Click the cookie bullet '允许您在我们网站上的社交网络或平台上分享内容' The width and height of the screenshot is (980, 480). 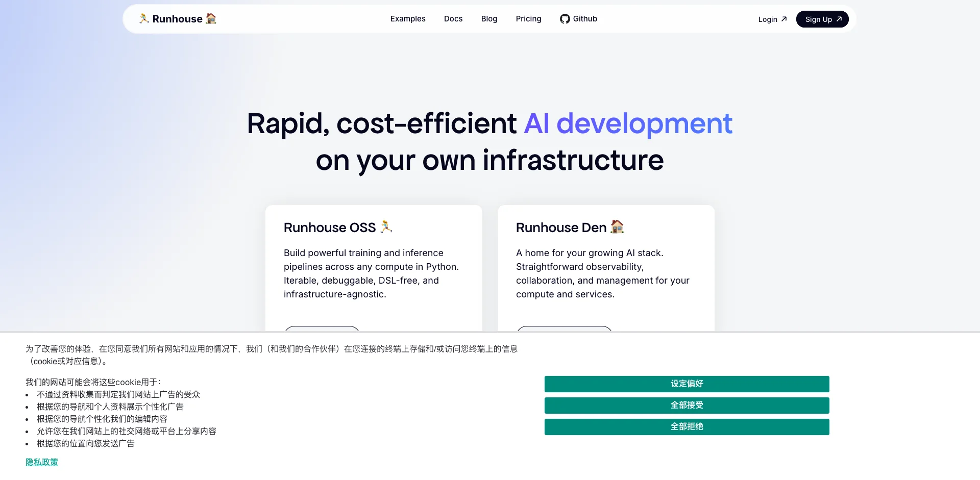[x=127, y=432]
